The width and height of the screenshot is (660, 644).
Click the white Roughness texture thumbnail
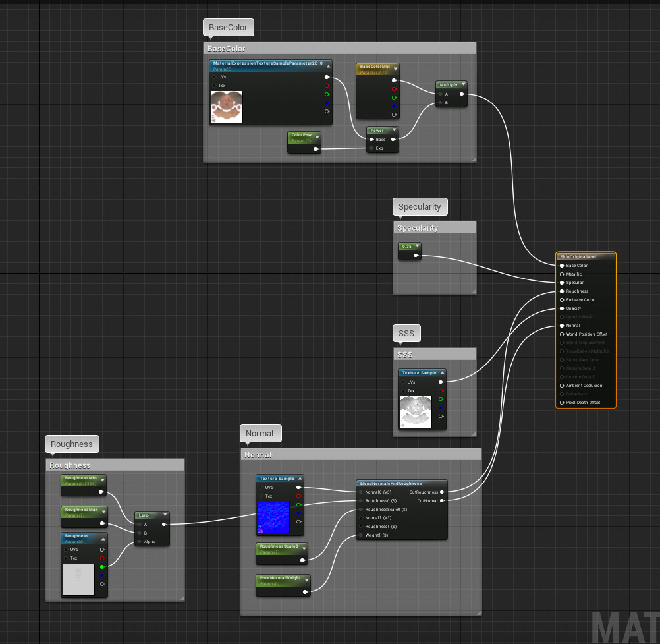point(78,579)
